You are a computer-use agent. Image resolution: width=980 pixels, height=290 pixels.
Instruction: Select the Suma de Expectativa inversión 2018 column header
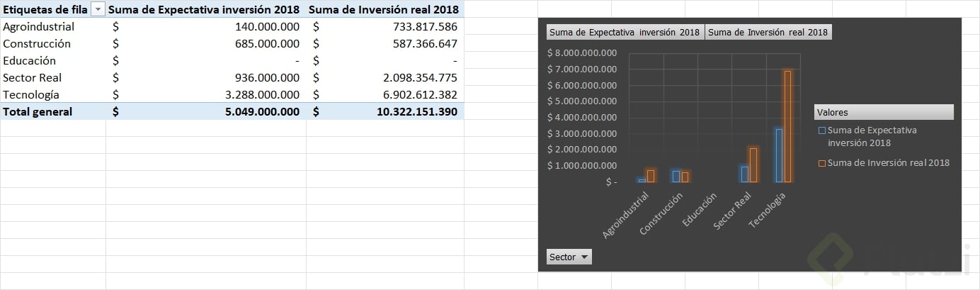(205, 10)
